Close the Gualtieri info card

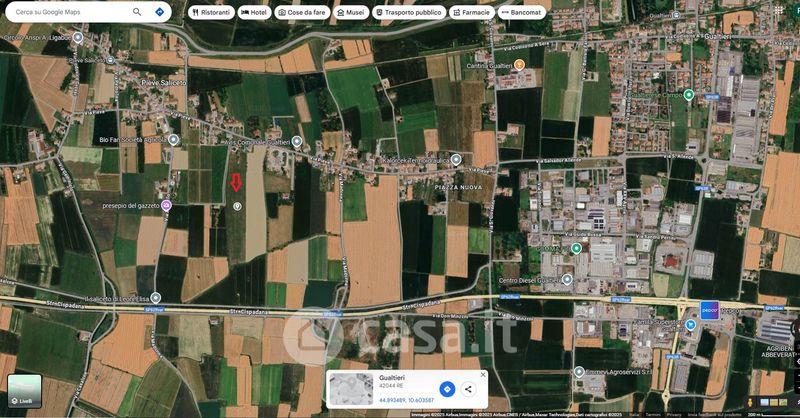483,375
